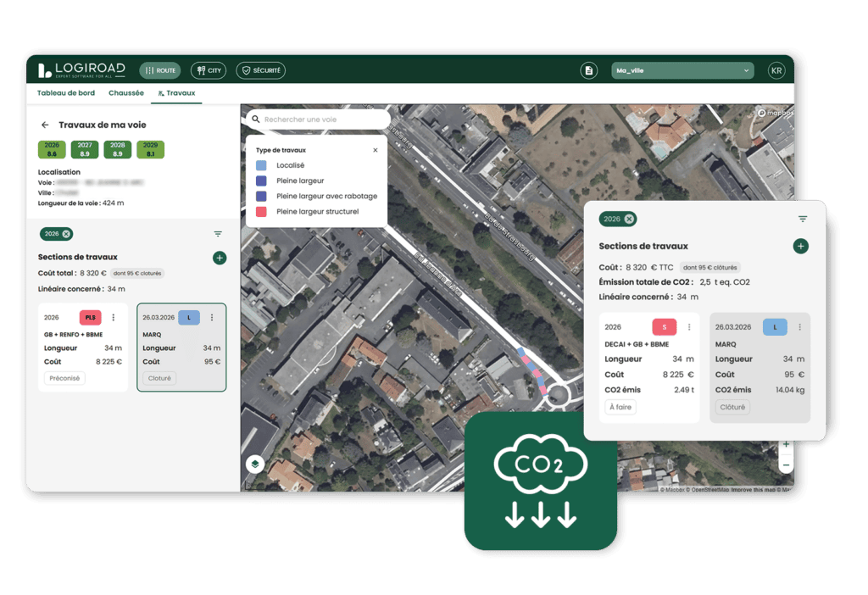The height and width of the screenshot is (595, 868).
Task: Click the Clôturé status in CO2 panel
Action: point(732,408)
